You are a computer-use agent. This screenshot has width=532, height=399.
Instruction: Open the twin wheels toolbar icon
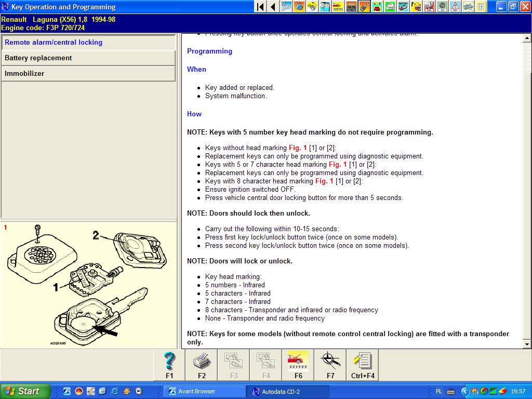325,6
